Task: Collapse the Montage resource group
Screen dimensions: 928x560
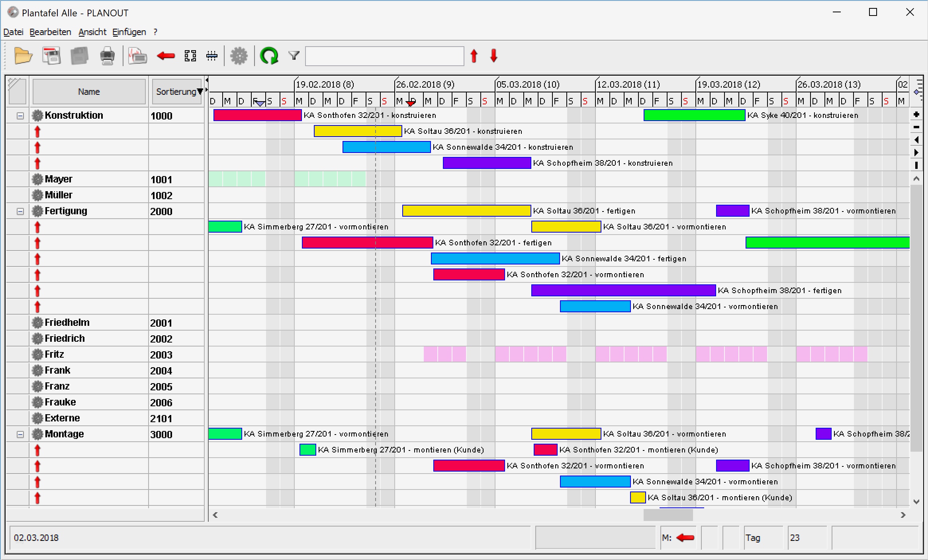Action: 20,435
